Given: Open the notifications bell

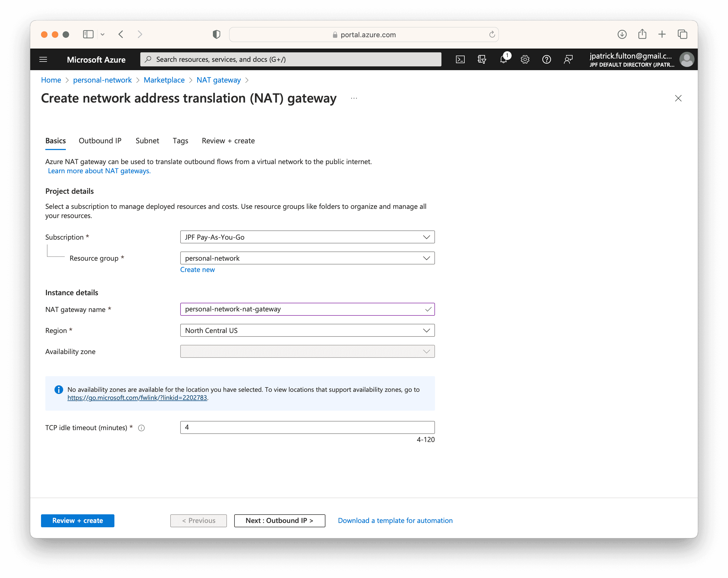Looking at the screenshot, I should [504, 59].
